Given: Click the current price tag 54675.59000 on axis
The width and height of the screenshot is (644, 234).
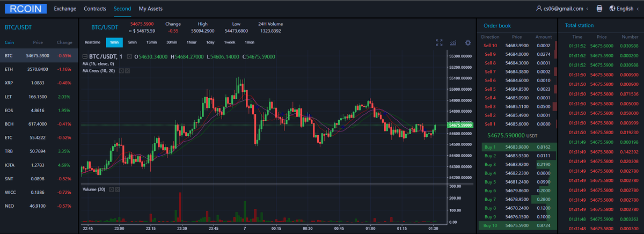Looking at the screenshot, I should point(461,125).
